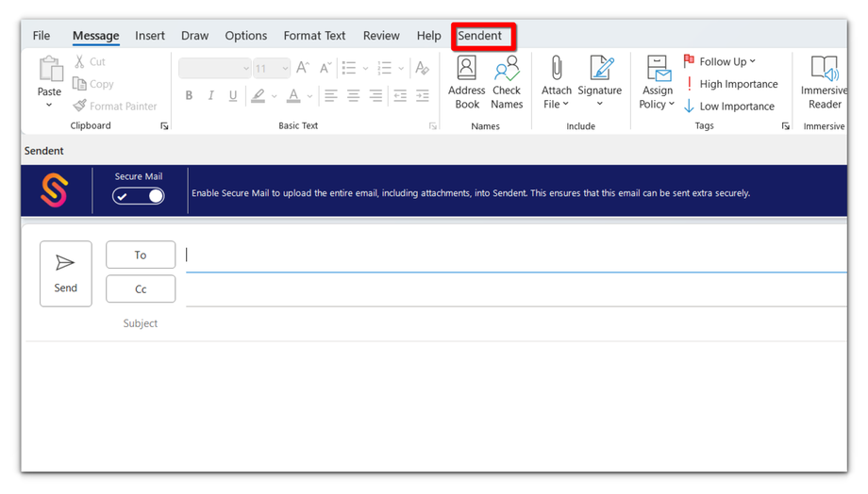Click the Sendent logo icon

pyautogui.click(x=55, y=189)
